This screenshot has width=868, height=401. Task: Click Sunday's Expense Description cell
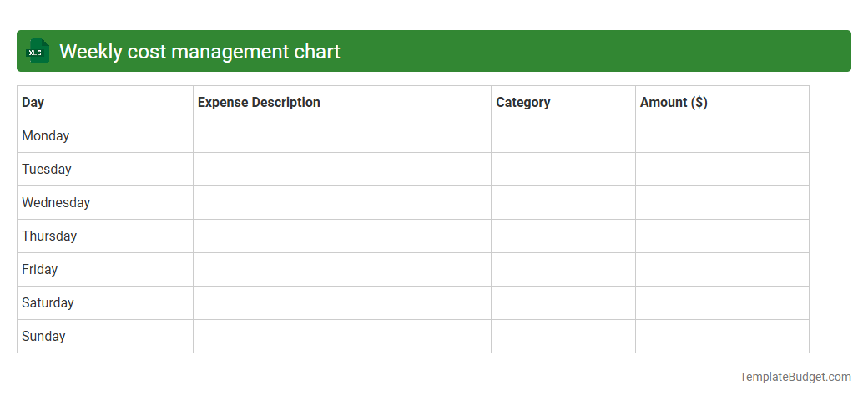(342, 336)
